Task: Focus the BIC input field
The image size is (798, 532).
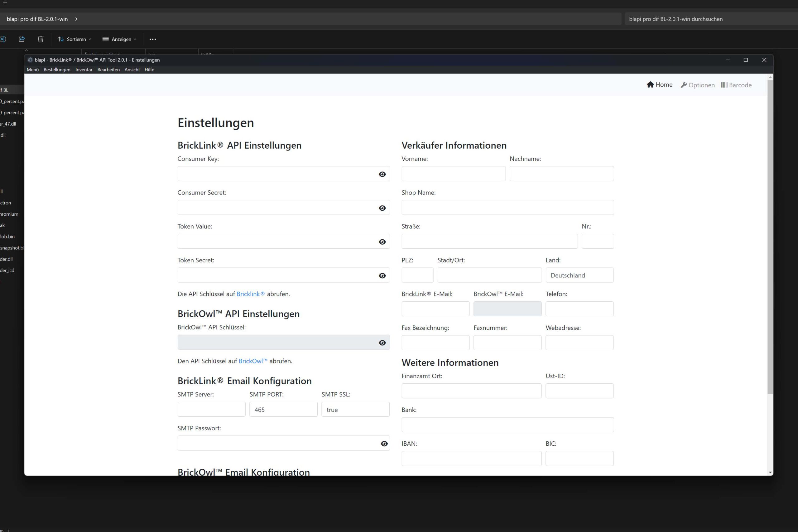Action: click(x=579, y=458)
